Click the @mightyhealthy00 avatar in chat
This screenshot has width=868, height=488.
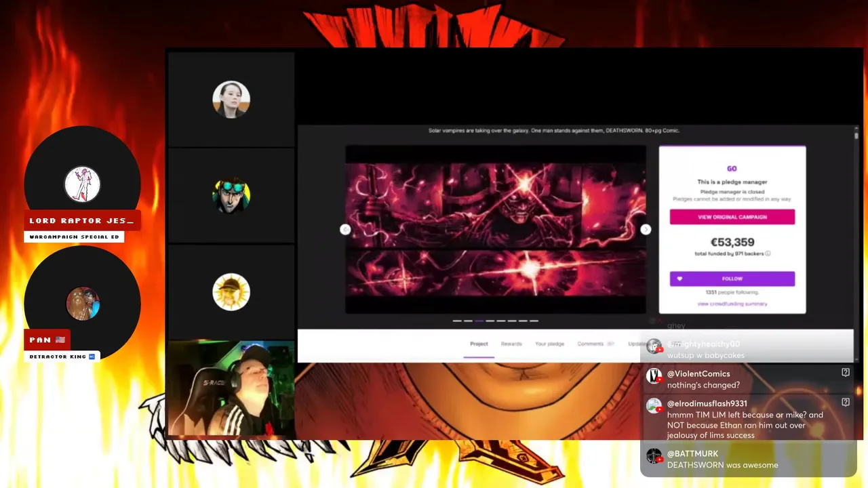pyautogui.click(x=654, y=346)
